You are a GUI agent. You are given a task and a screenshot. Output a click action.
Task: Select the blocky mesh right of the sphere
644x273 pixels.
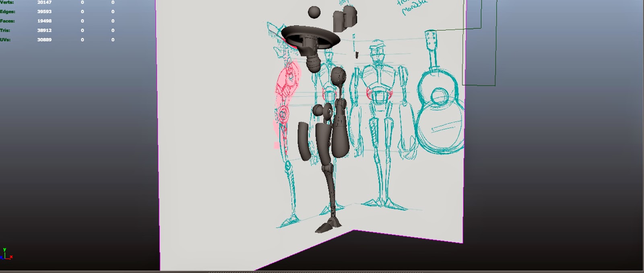345,18
